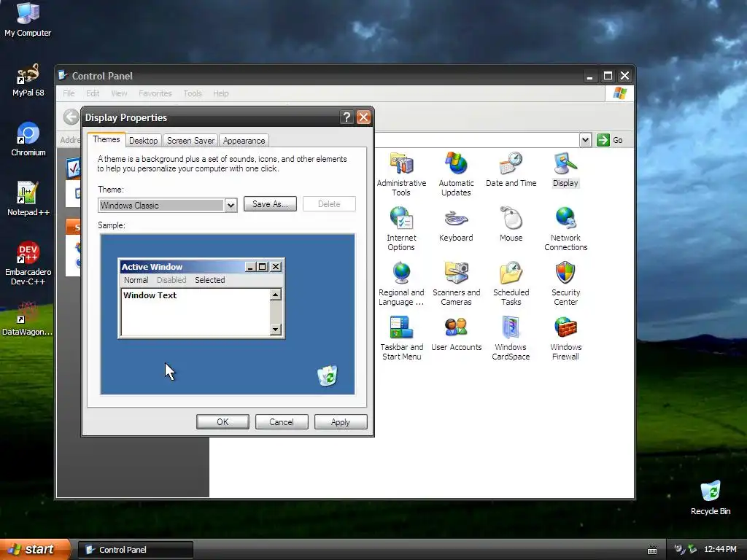Open Scheduled Tasks

[511, 284]
